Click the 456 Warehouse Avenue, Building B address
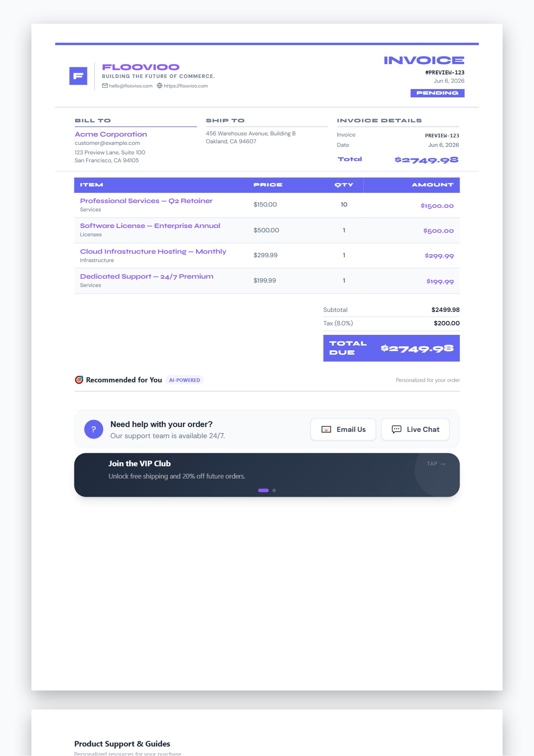534x756 pixels. (250, 134)
